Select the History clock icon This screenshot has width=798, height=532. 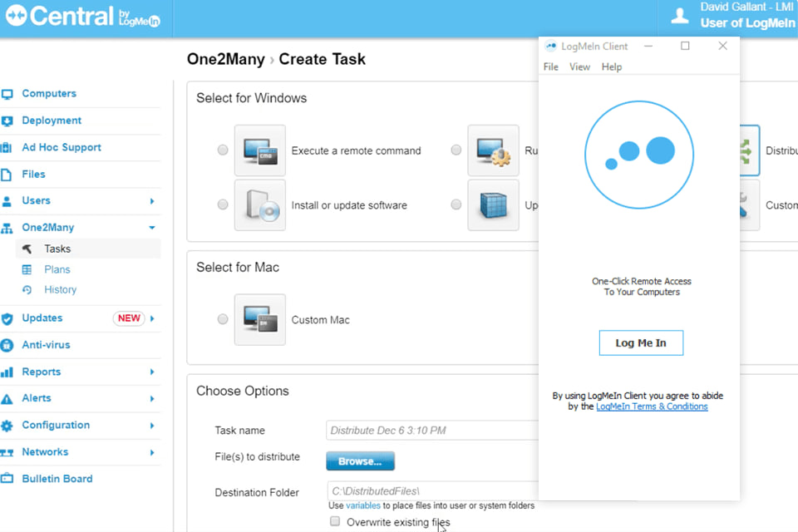[27, 289]
